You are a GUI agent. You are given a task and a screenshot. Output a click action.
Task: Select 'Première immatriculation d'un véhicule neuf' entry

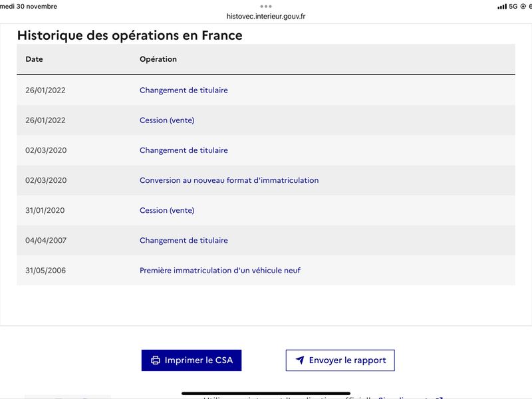point(220,271)
